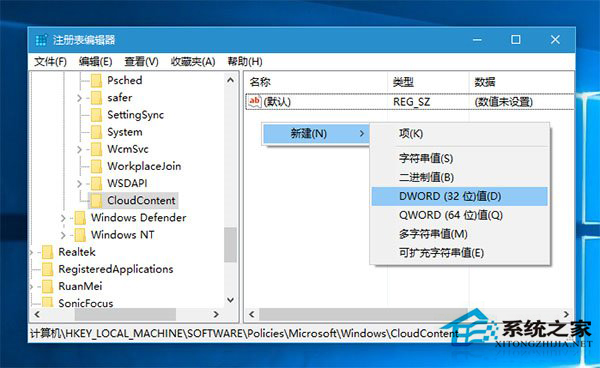Click the tree pane vertical scrollbar thumb
This screenshot has height=368, width=600.
230,245
